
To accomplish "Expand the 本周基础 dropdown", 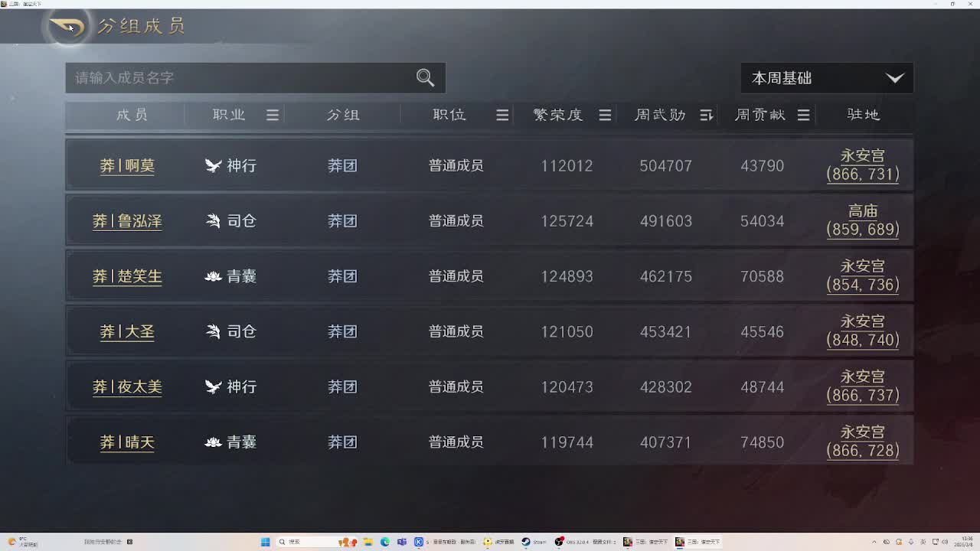I will [x=827, y=78].
